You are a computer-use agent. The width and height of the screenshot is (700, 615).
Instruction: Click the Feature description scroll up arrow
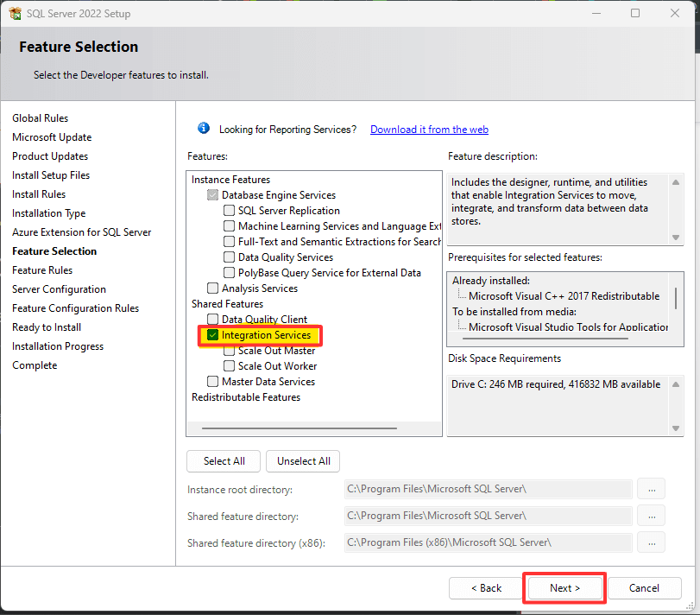676,182
